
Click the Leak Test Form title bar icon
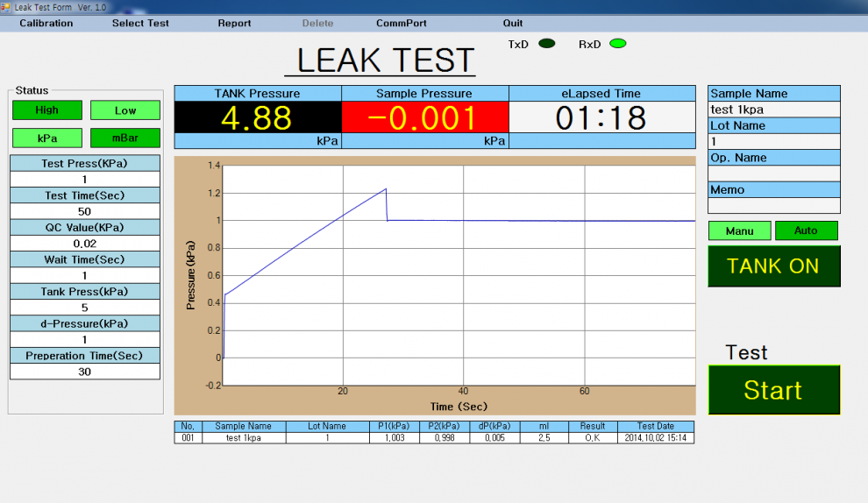[5, 7]
